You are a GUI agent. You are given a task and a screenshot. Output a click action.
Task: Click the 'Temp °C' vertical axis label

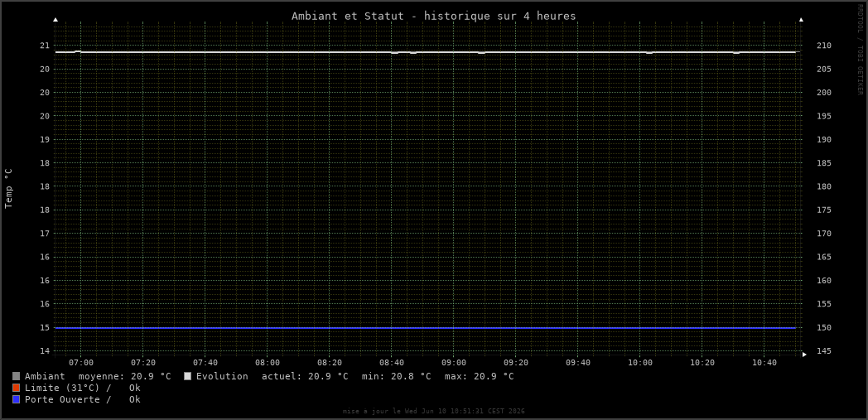[8, 189]
